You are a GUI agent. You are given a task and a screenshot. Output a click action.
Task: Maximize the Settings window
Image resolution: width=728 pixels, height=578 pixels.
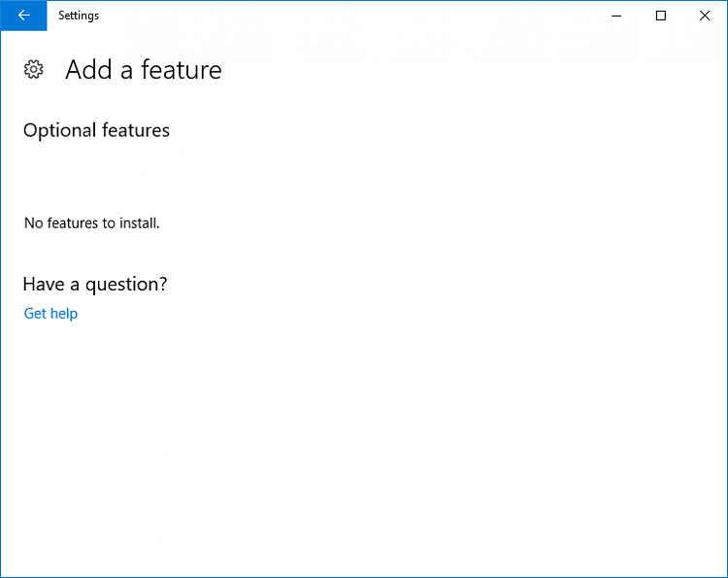pyautogui.click(x=661, y=16)
